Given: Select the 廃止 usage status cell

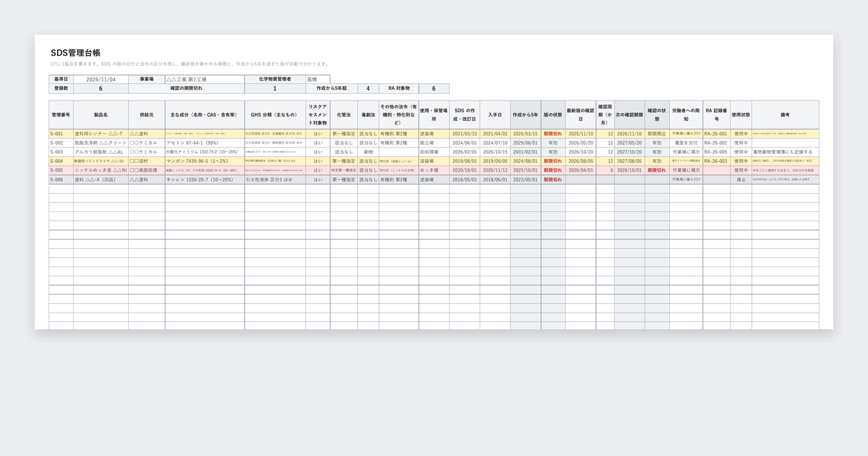Looking at the screenshot, I should (x=741, y=180).
